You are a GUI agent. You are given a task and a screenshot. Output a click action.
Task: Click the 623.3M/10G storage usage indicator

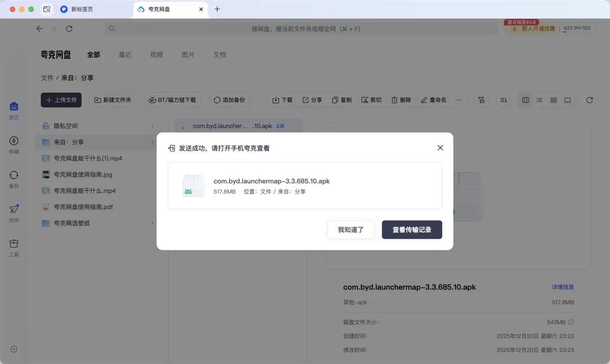click(577, 28)
